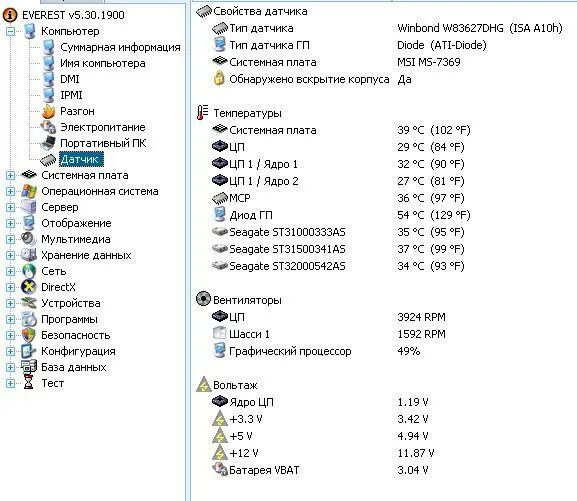Expand the Сервер tree node

10,208
